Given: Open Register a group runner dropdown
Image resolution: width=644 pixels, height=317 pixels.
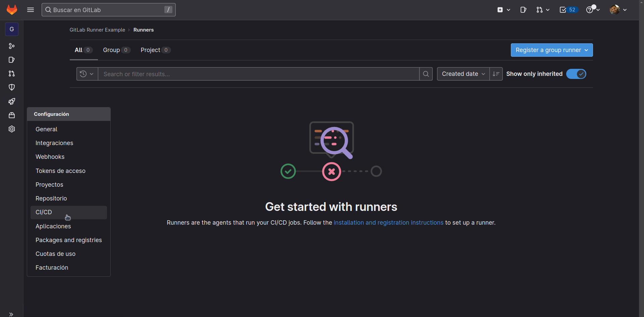Looking at the screenshot, I should coord(552,50).
